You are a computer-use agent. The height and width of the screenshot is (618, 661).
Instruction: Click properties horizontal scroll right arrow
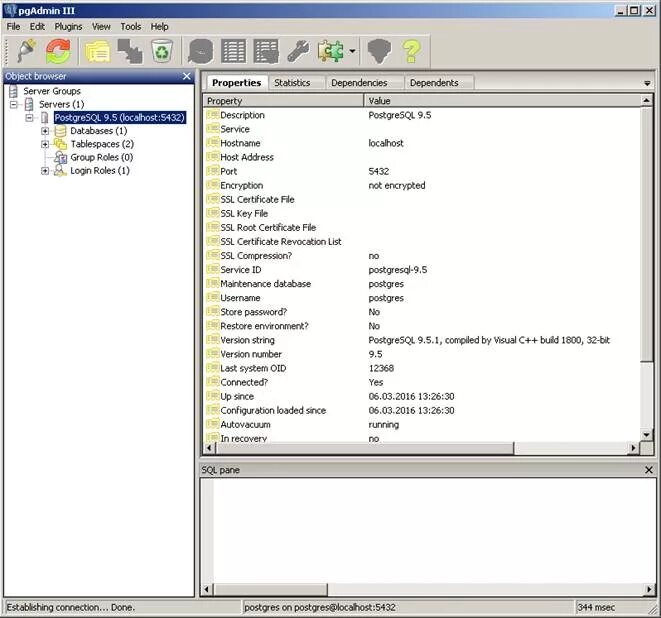(x=633, y=448)
